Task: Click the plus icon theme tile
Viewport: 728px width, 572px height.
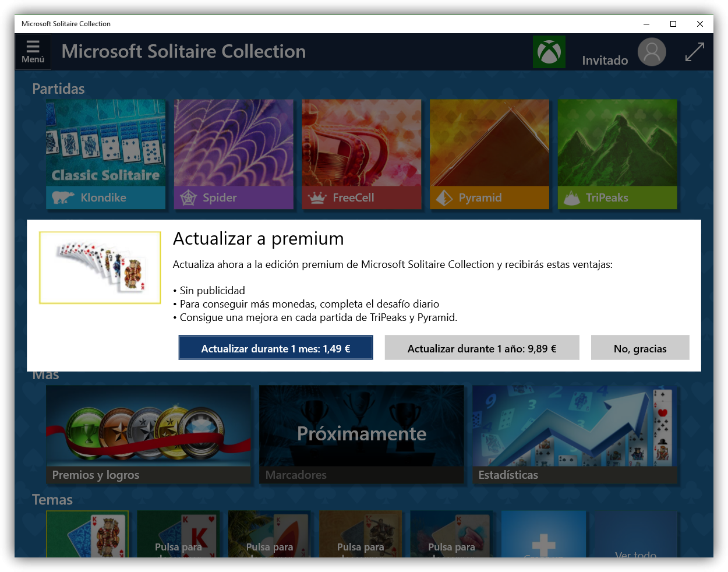Action: (543, 534)
